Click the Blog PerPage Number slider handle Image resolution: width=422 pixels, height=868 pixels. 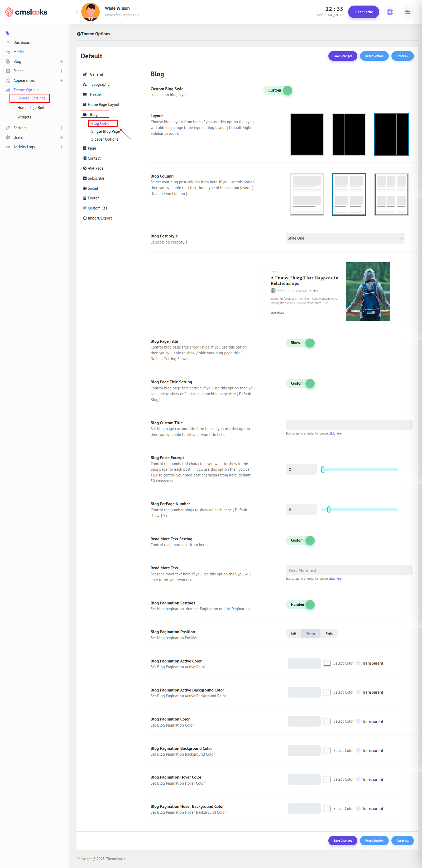pyautogui.click(x=329, y=509)
